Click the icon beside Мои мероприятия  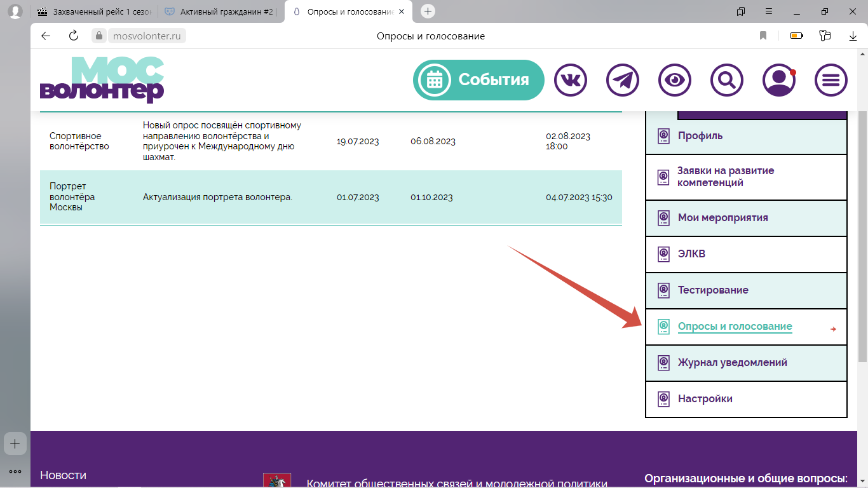click(663, 218)
